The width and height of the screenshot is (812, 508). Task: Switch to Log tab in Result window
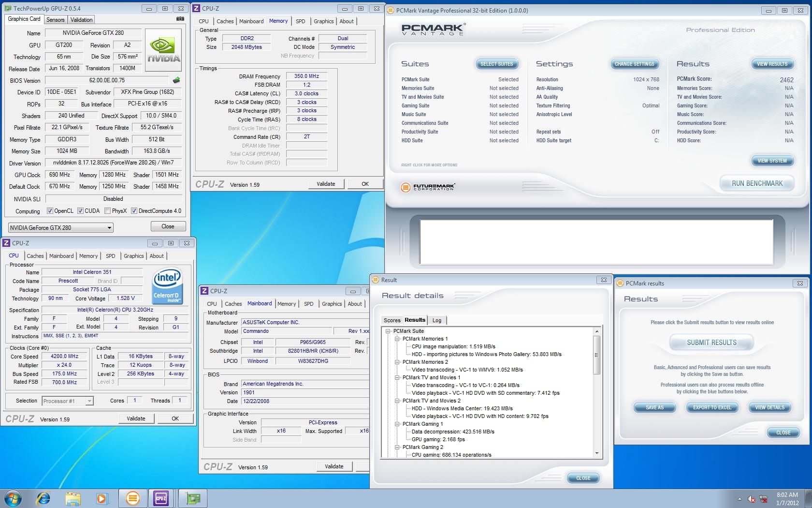click(x=437, y=320)
